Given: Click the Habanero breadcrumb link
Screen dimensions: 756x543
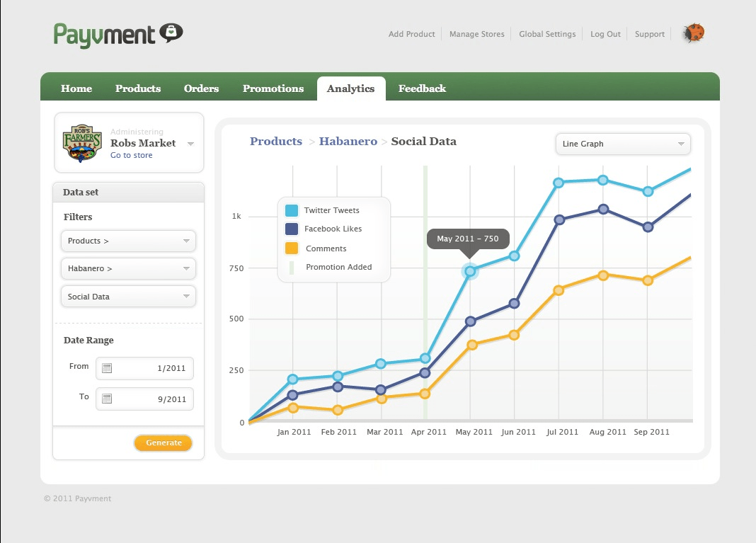Looking at the screenshot, I should [348, 142].
